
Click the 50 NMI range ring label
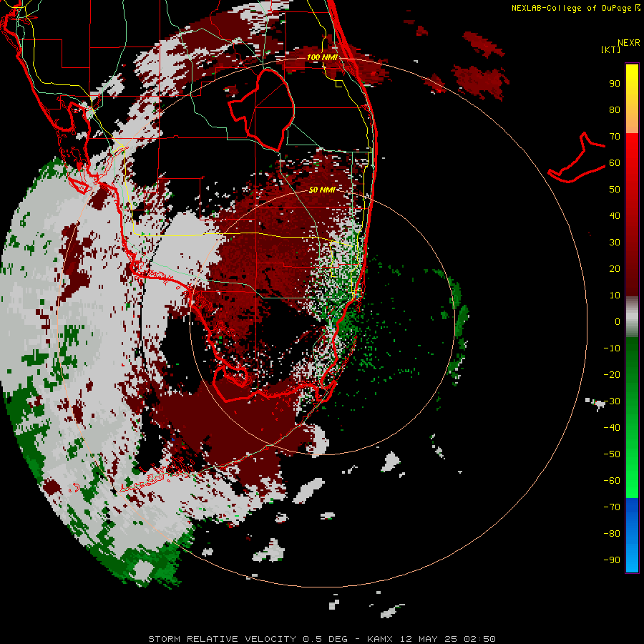[322, 190]
